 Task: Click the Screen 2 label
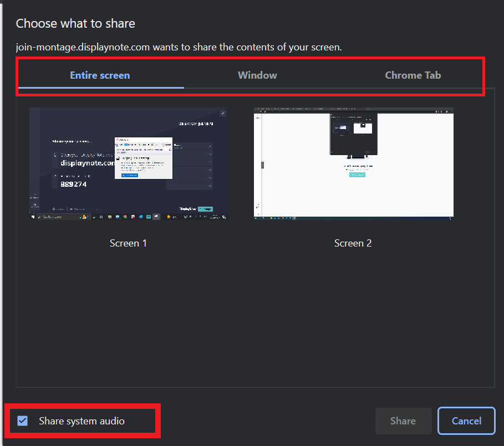pyautogui.click(x=353, y=243)
